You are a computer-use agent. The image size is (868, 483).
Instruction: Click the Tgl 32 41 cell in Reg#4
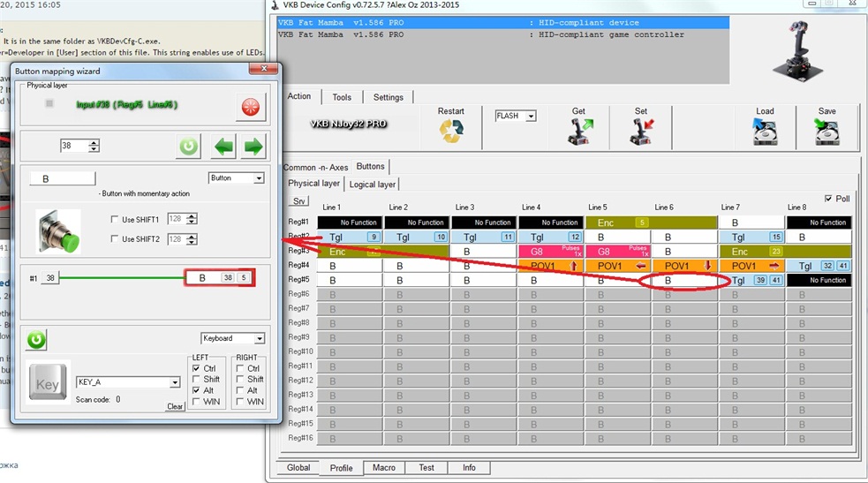pyautogui.click(x=819, y=266)
